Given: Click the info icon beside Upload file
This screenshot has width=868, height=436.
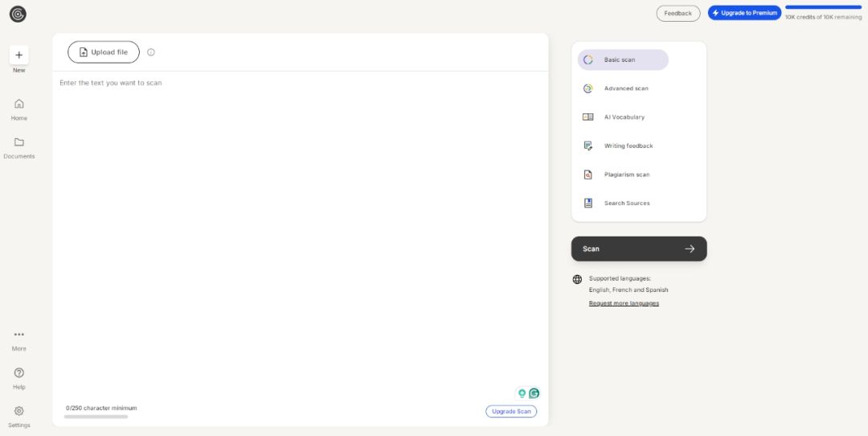Looking at the screenshot, I should click(x=151, y=52).
